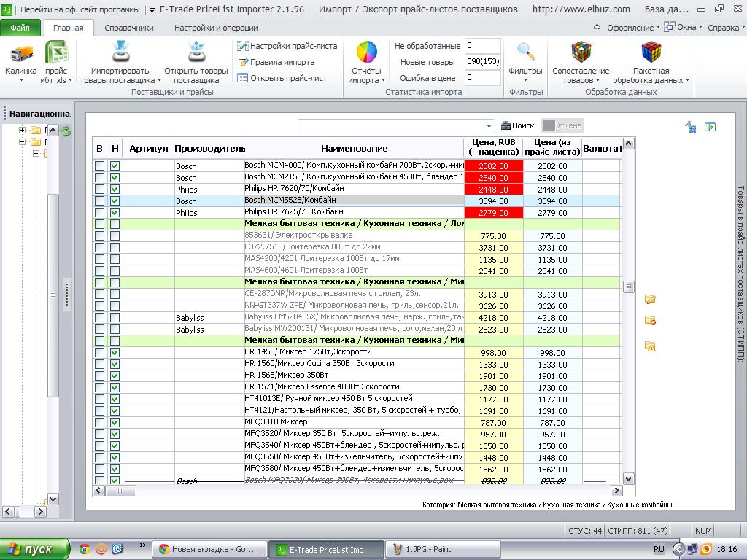The height and width of the screenshot is (560, 747).
Task: Expand the Калинка dropdown arrow
Action: 21,80
